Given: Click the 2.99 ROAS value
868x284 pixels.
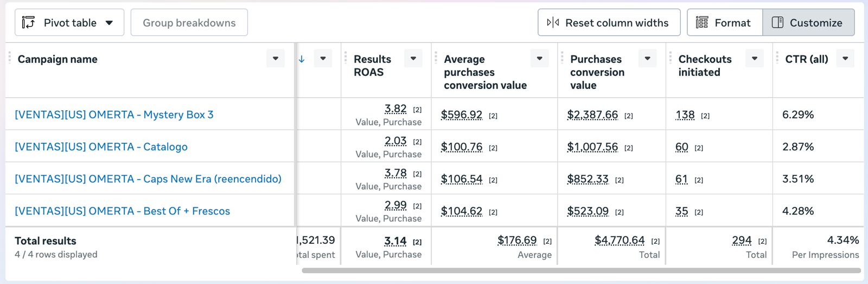Looking at the screenshot, I should 395,205.
